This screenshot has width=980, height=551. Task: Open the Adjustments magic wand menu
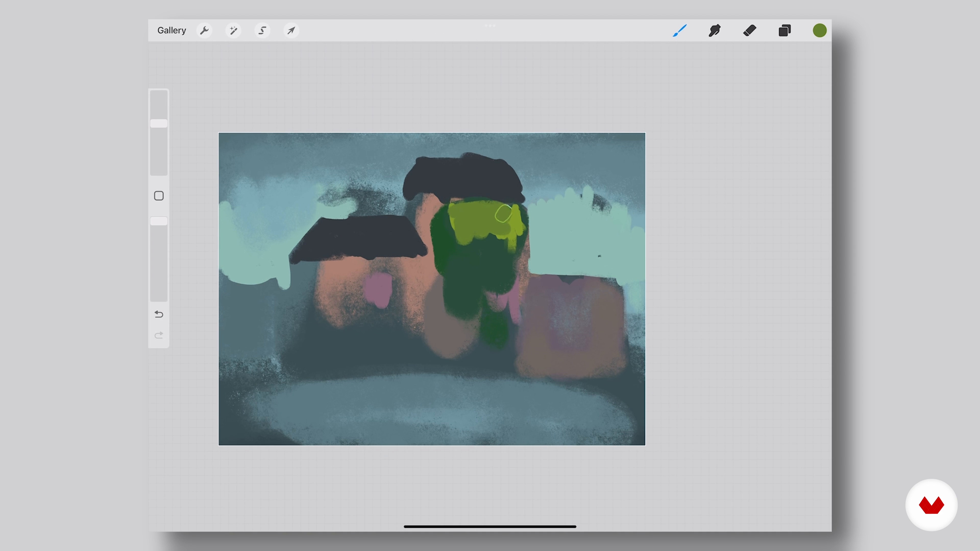pyautogui.click(x=233, y=30)
